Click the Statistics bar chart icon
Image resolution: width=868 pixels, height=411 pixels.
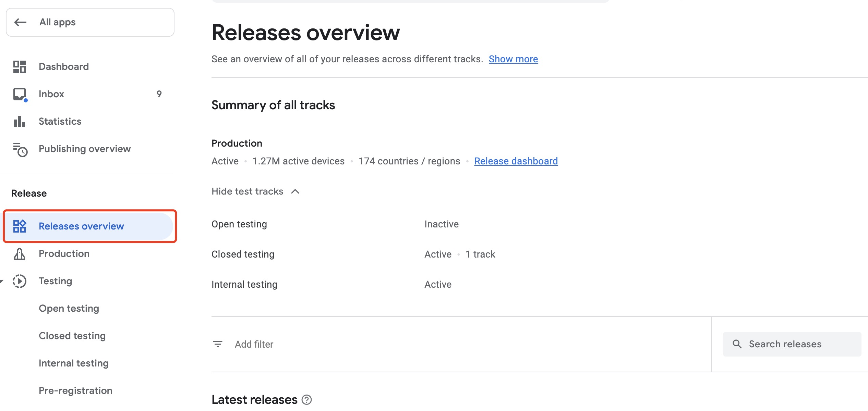click(x=20, y=121)
